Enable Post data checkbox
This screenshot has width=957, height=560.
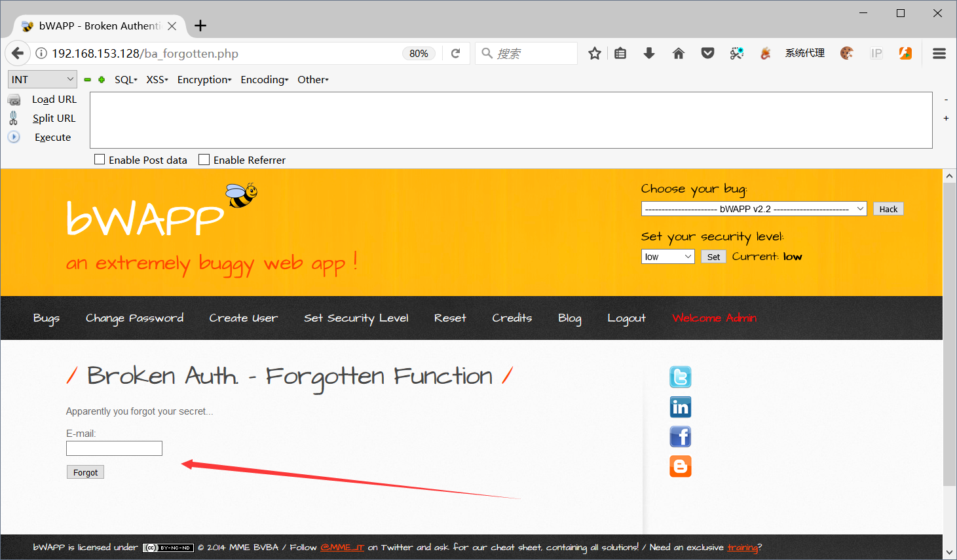(100, 159)
